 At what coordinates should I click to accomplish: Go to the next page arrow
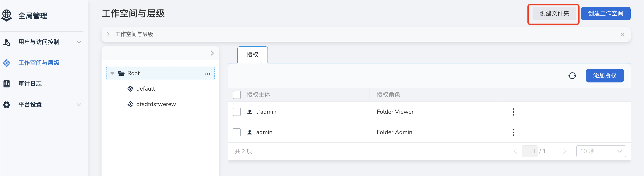pyautogui.click(x=564, y=151)
